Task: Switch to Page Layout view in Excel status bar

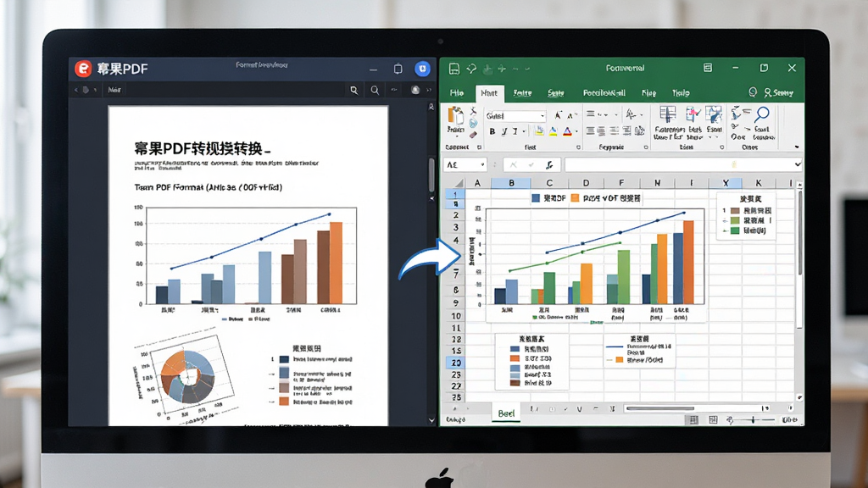Action: [713, 420]
